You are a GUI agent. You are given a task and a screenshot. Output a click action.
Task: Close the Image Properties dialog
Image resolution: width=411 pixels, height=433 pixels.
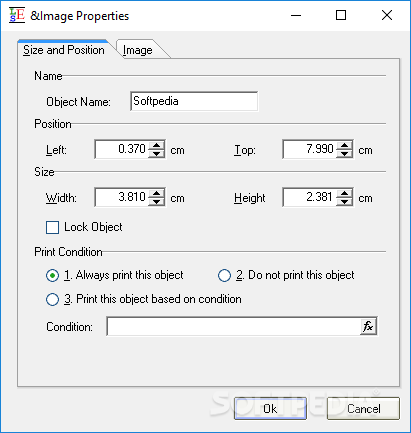[387, 15]
